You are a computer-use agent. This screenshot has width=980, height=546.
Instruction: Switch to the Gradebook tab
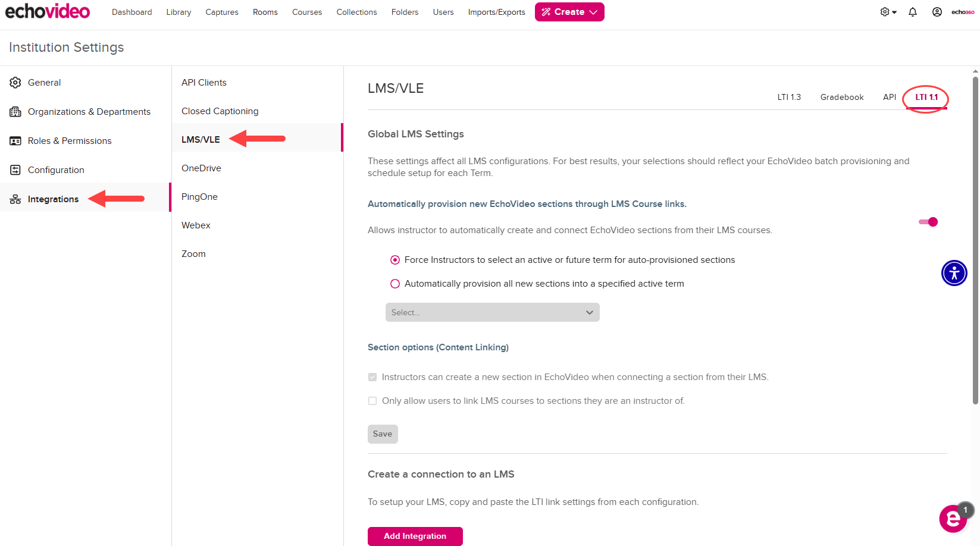[841, 97]
